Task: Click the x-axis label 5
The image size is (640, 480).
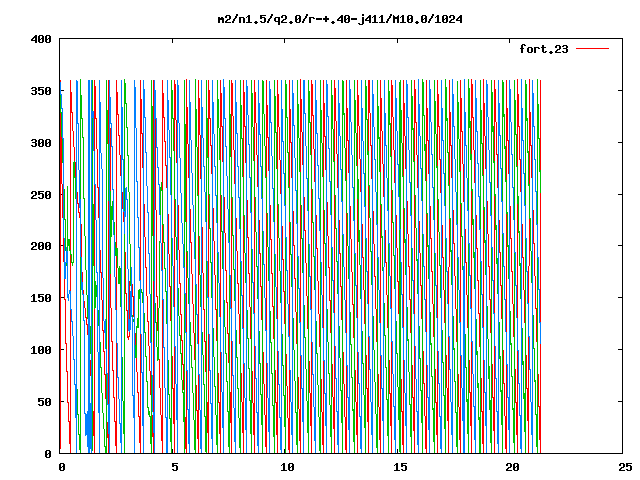Action: point(175,467)
